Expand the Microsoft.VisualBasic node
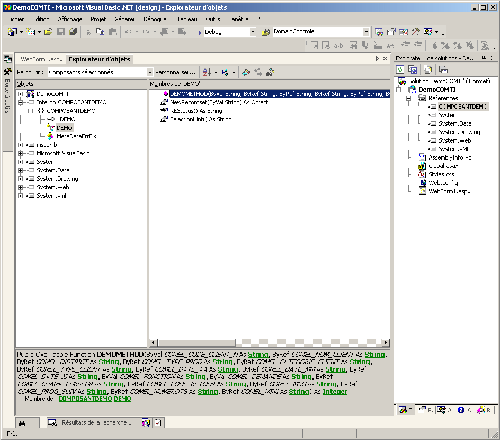Viewport: 500px width, 440px height. (20, 153)
